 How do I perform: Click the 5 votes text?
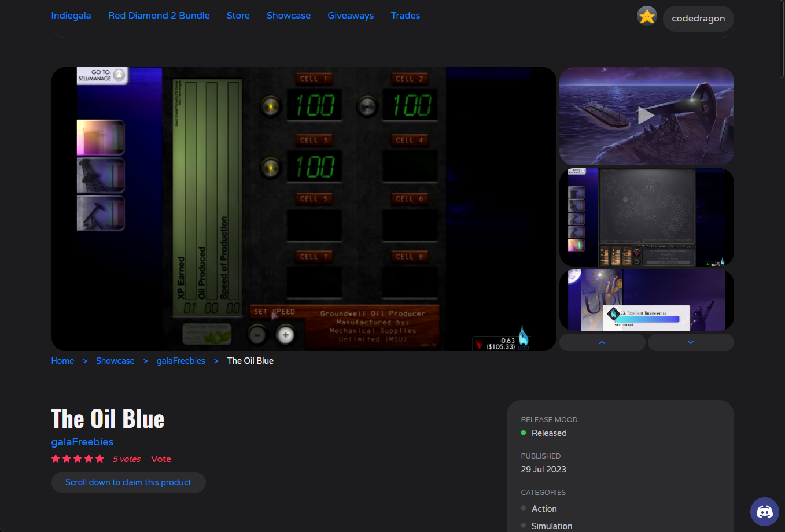127,459
